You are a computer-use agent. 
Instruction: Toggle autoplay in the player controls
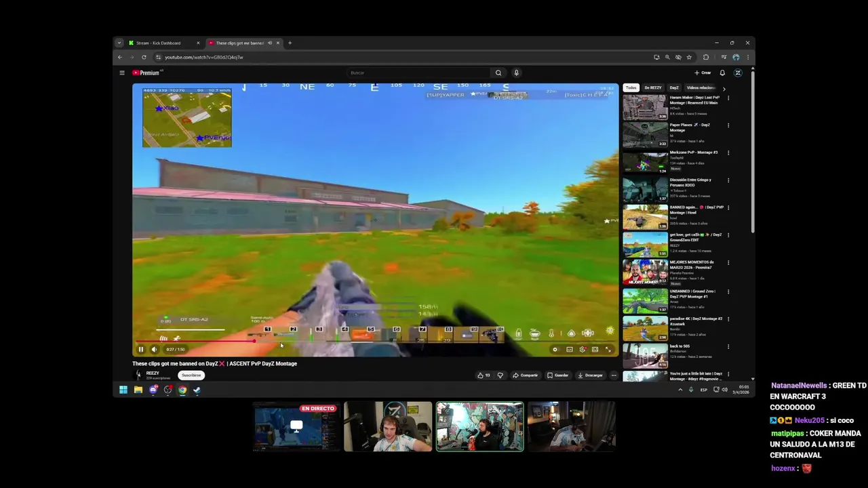coord(555,350)
